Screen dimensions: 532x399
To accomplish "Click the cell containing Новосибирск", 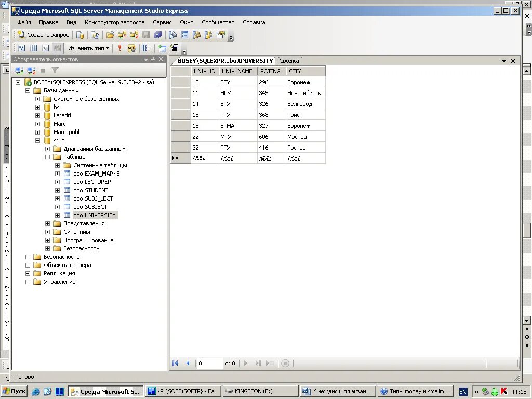I will coord(305,93).
